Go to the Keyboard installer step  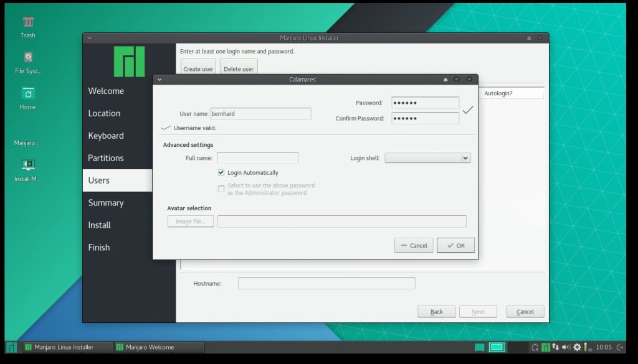pos(106,136)
